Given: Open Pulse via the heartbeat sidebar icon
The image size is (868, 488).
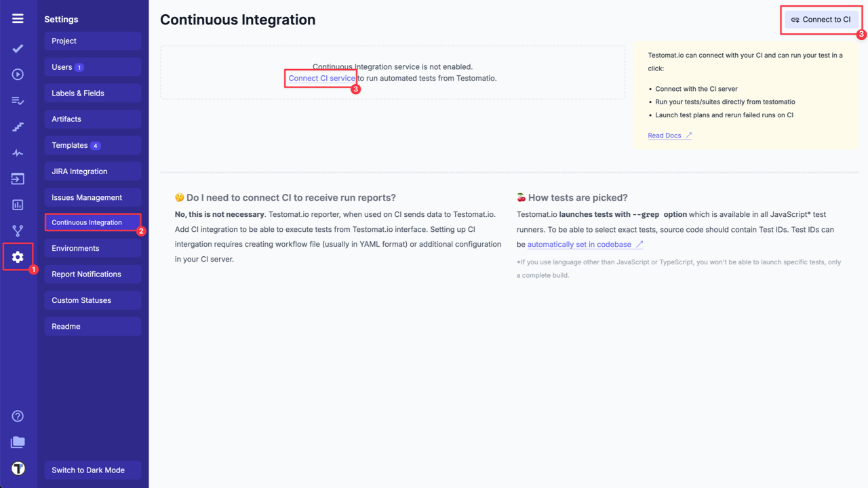Looking at the screenshot, I should (18, 153).
